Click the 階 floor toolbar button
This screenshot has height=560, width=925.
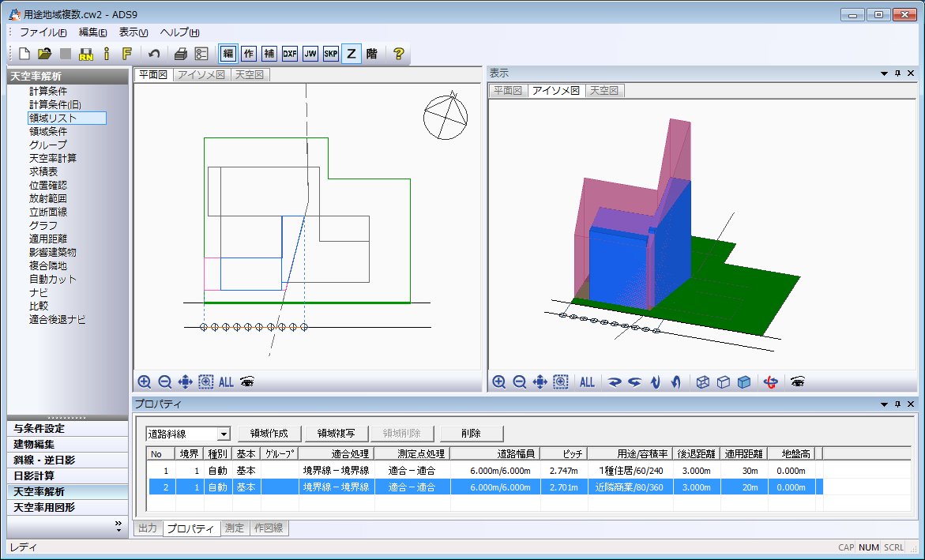coord(371,54)
